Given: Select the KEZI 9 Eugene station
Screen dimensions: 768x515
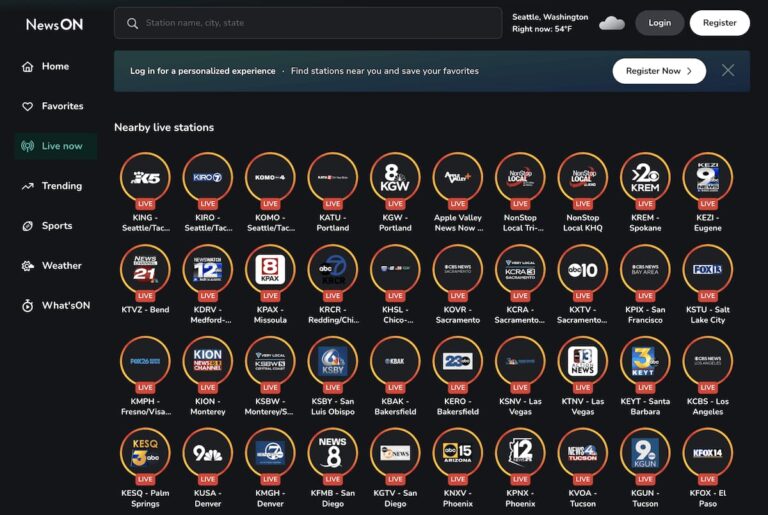Looking at the screenshot, I should (707, 178).
